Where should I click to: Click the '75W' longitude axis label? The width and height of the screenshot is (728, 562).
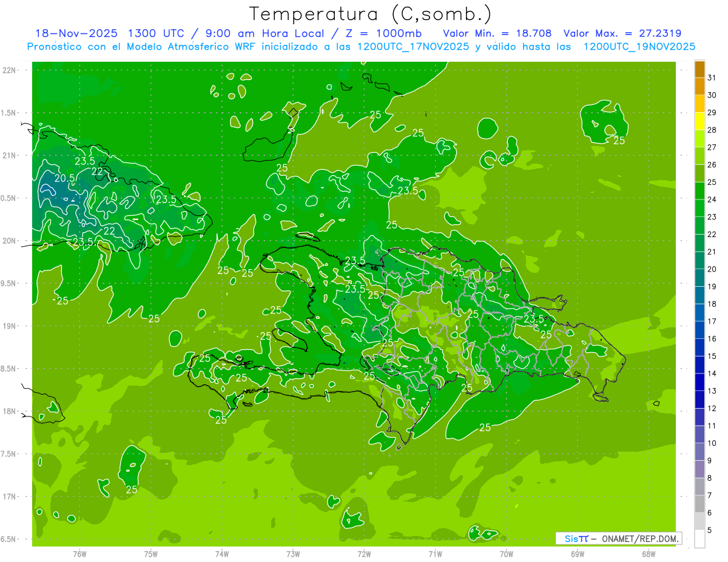(151, 554)
